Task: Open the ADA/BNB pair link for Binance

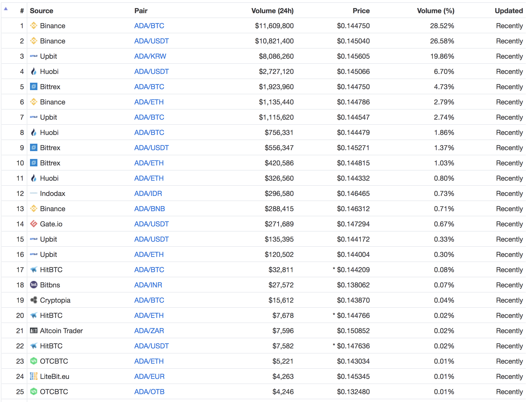Action: (149, 209)
